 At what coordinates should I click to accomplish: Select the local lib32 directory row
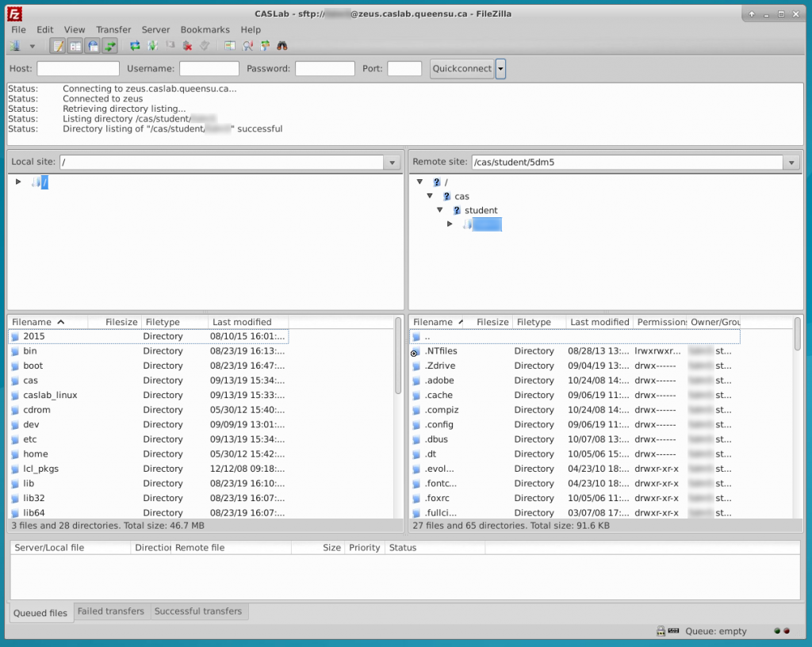point(148,499)
